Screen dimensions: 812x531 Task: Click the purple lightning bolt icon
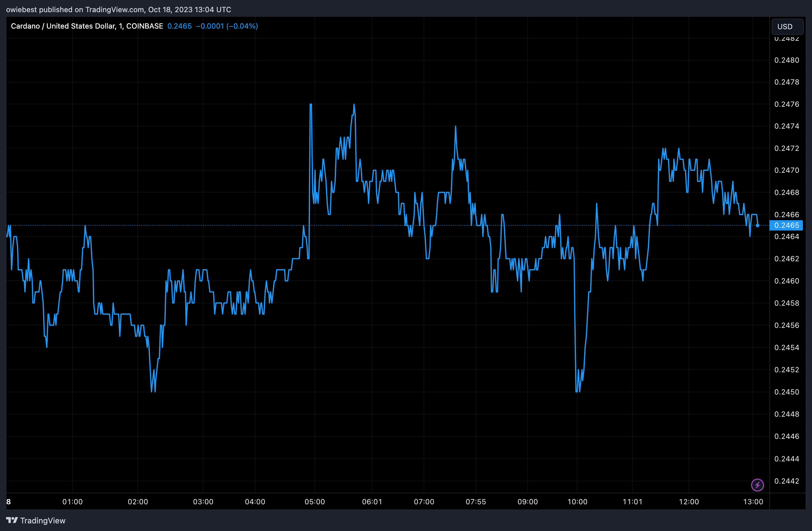point(758,485)
